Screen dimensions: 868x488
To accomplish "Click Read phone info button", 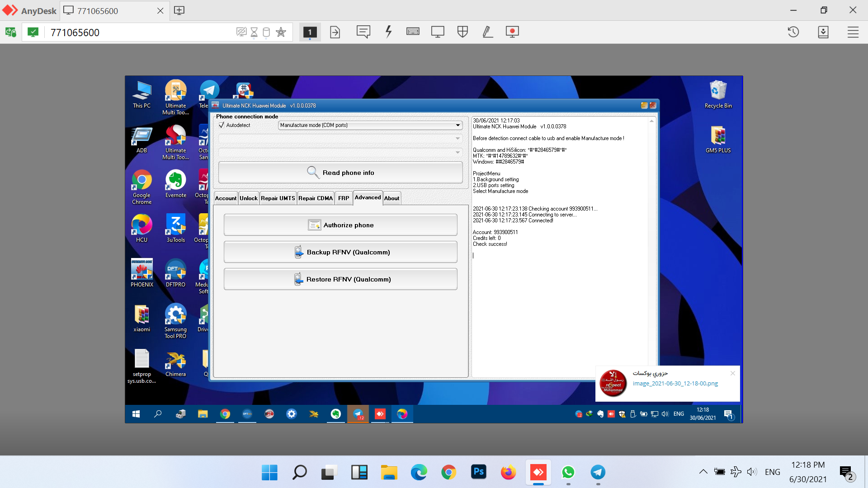I will click(x=340, y=173).
